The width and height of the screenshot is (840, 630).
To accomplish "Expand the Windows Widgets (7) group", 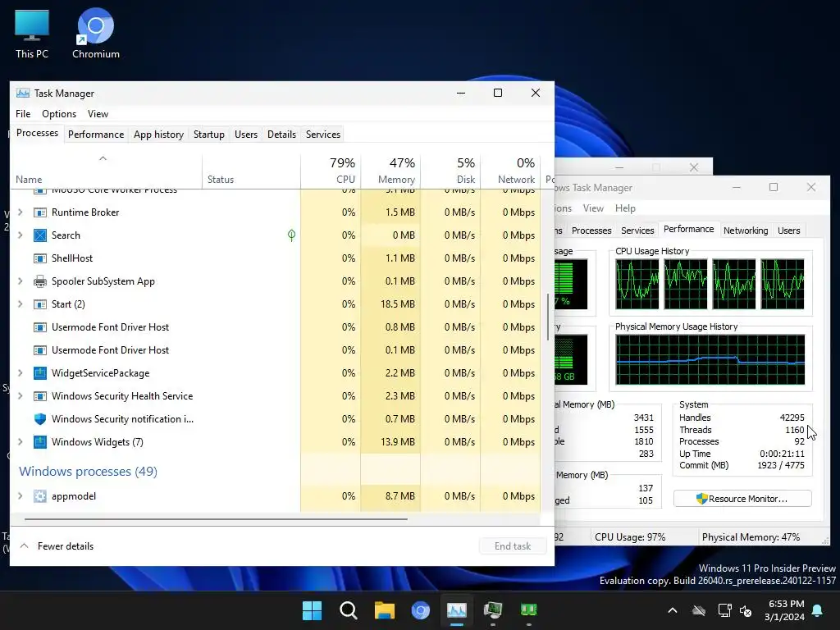I will tap(21, 442).
